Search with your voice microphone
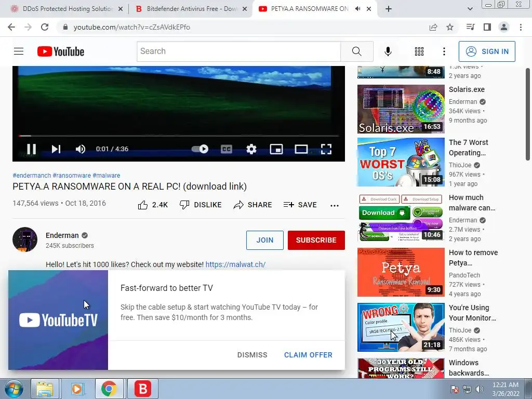Image resolution: width=532 pixels, height=399 pixels. pos(388,51)
